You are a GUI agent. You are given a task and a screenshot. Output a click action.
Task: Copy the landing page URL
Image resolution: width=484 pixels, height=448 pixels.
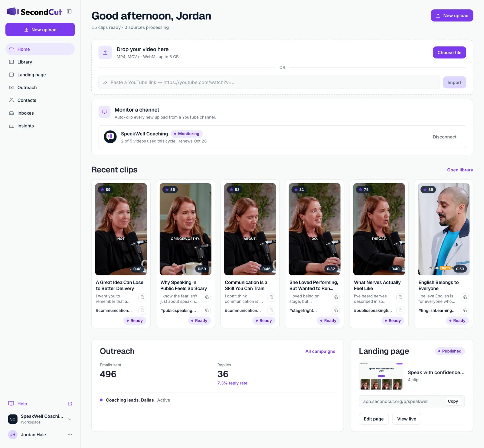(x=453, y=401)
